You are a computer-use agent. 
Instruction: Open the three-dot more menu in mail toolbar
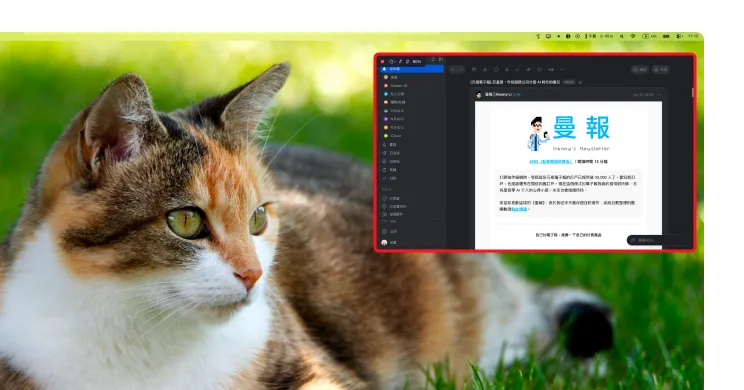562,70
